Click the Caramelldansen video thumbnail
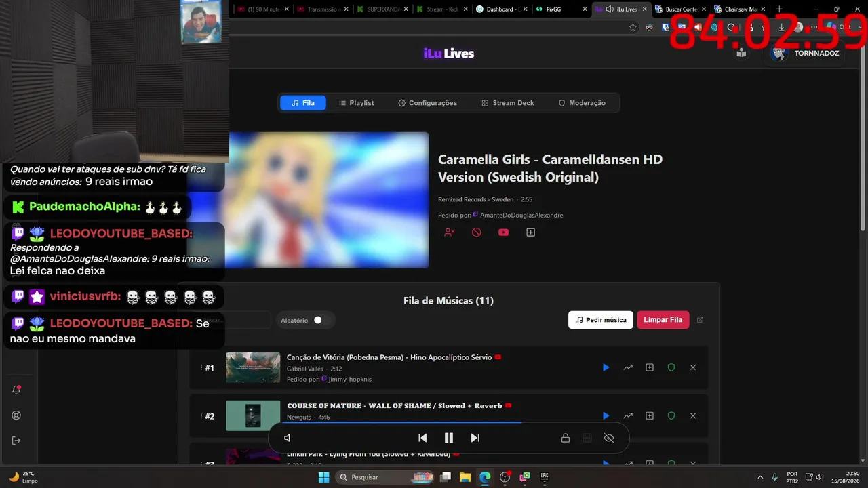The height and width of the screenshot is (488, 868). (x=329, y=200)
